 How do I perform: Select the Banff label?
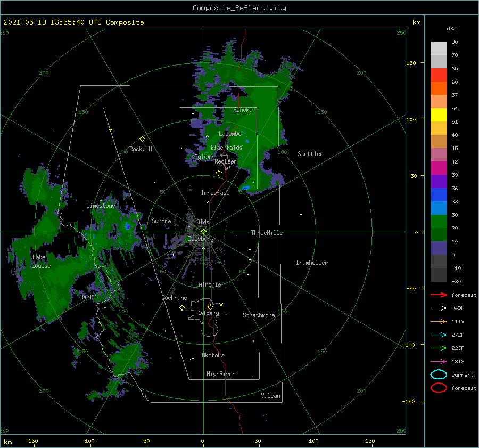(88, 297)
